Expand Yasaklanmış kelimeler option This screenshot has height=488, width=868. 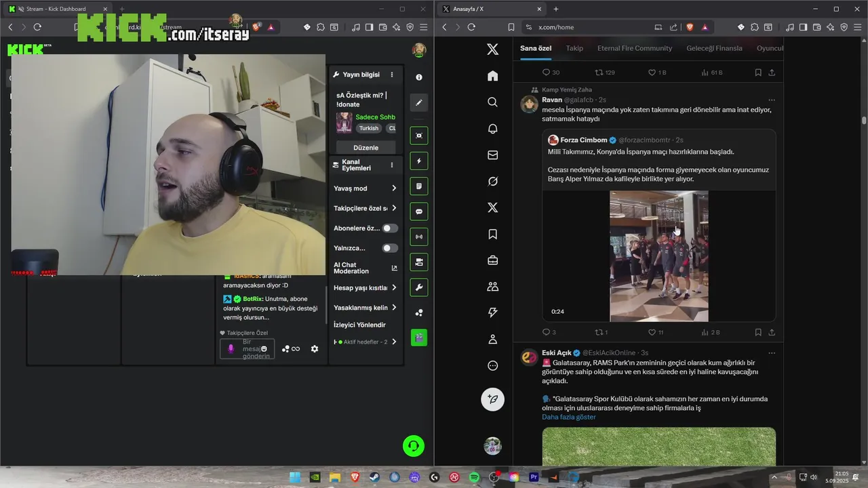pos(366,308)
